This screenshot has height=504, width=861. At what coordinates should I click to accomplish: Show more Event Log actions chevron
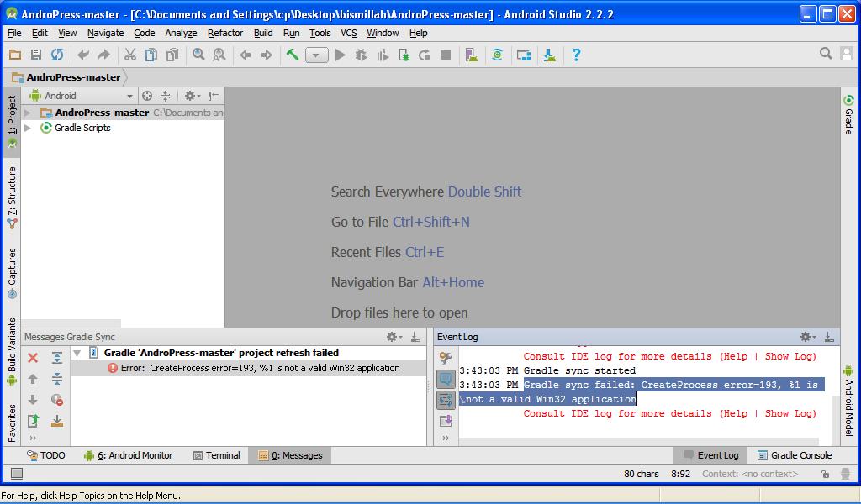446,438
